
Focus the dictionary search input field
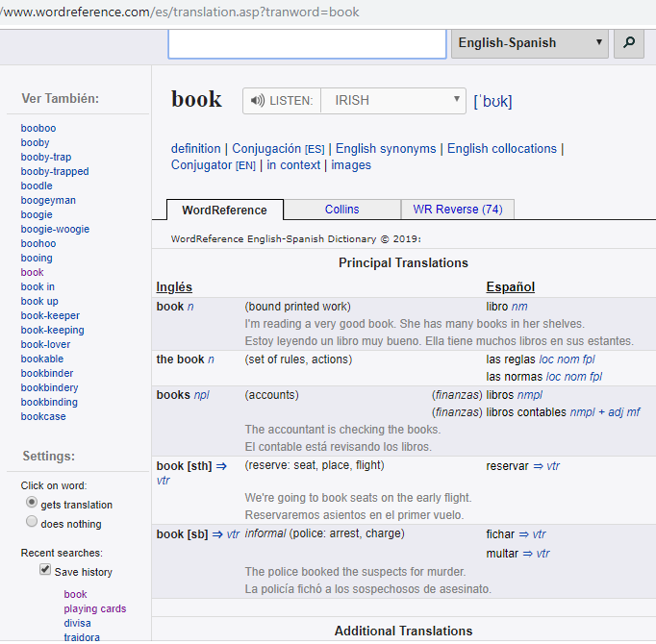(x=307, y=43)
